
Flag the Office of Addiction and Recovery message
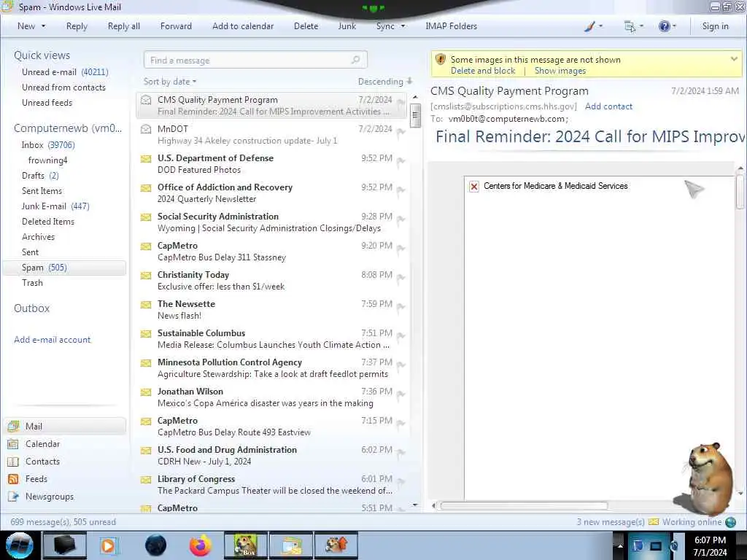point(401,191)
